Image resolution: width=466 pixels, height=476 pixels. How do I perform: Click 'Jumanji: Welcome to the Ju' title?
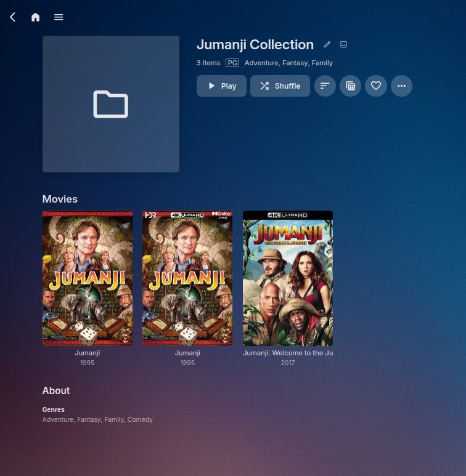click(x=288, y=353)
